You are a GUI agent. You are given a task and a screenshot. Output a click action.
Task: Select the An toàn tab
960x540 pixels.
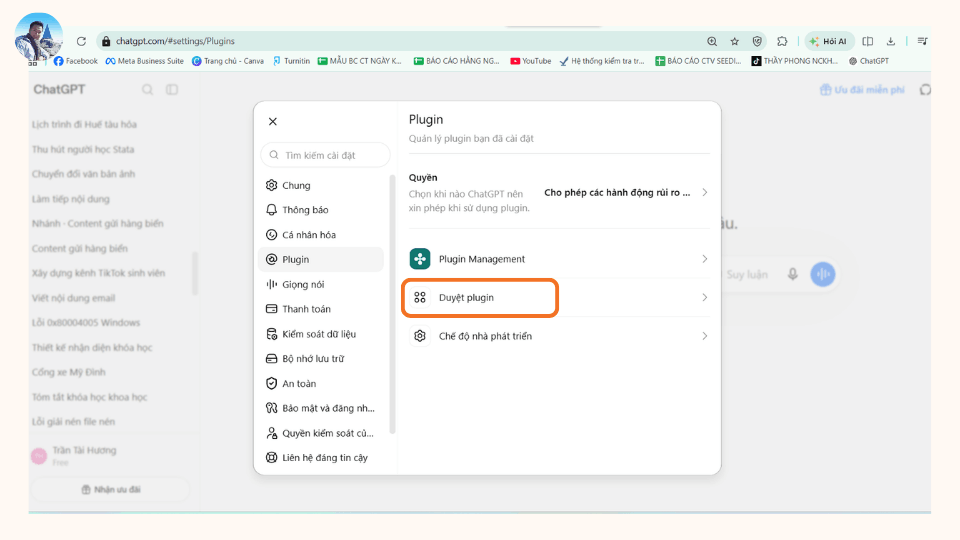(321, 383)
